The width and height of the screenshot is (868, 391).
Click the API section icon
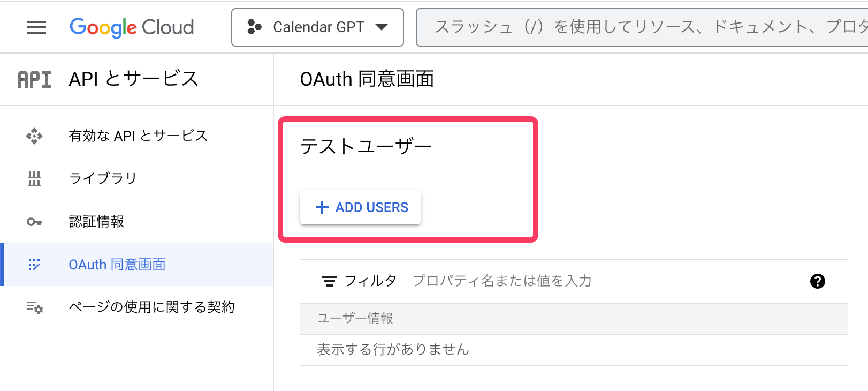[x=35, y=79]
